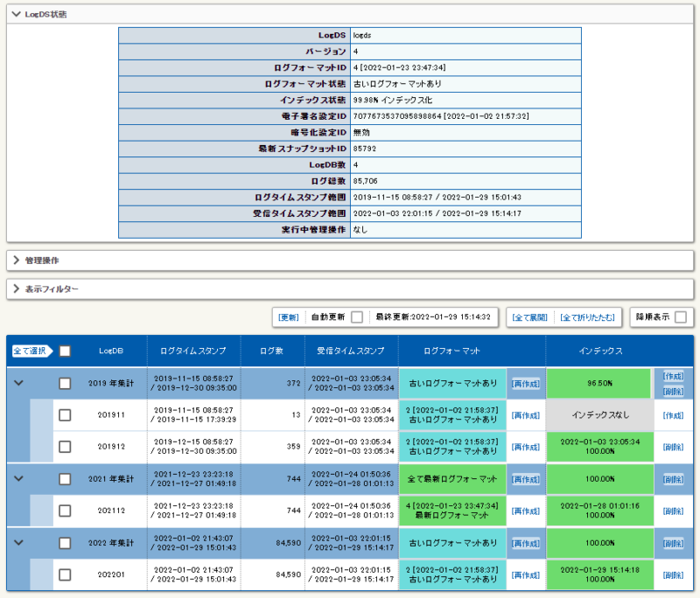Collapse the 2022 年集計 row

tap(19, 543)
